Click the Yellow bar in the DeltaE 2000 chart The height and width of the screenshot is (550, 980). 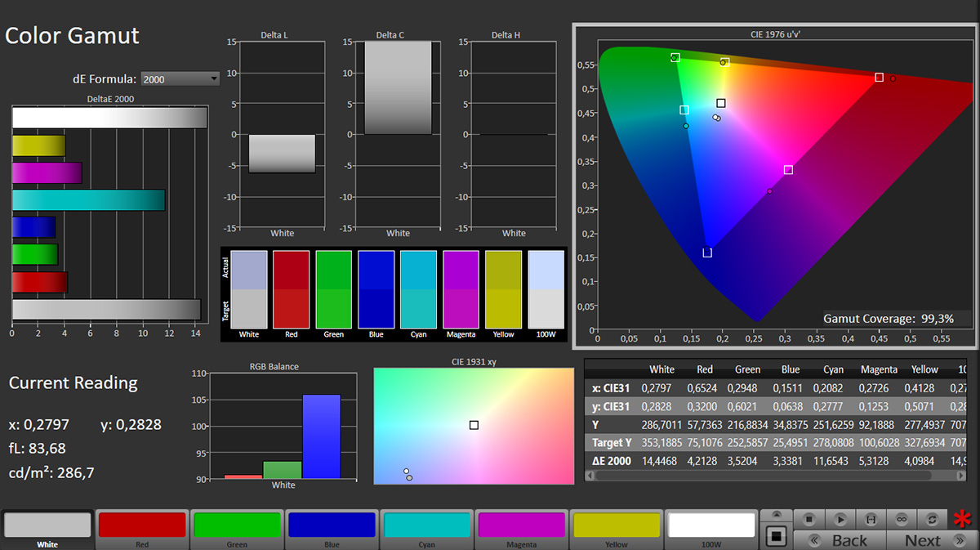coord(38,146)
